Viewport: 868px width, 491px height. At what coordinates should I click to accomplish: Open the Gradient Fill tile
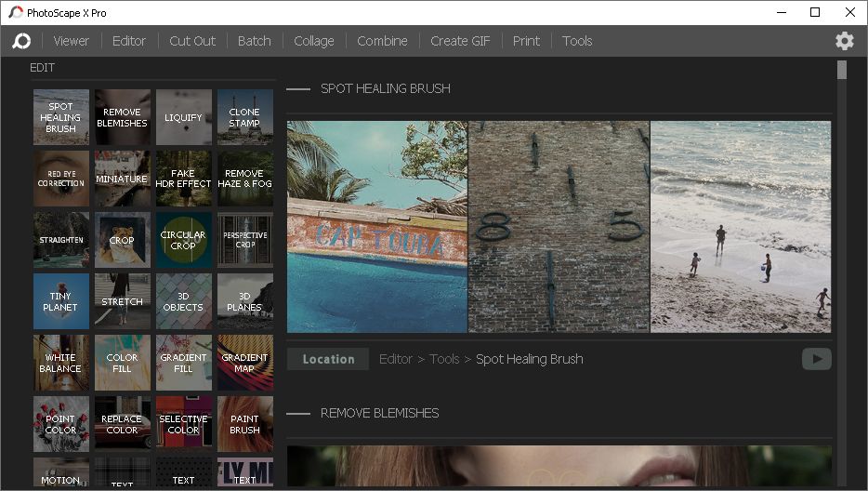pyautogui.click(x=184, y=363)
